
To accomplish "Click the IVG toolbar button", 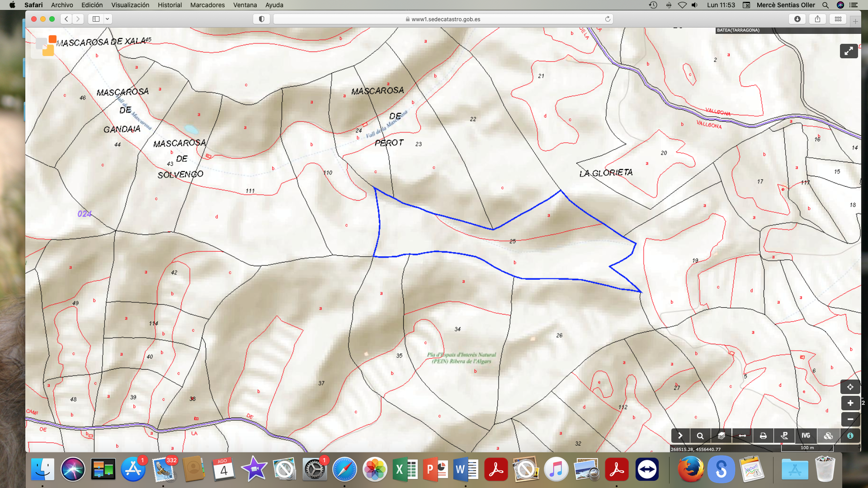I will point(806,436).
